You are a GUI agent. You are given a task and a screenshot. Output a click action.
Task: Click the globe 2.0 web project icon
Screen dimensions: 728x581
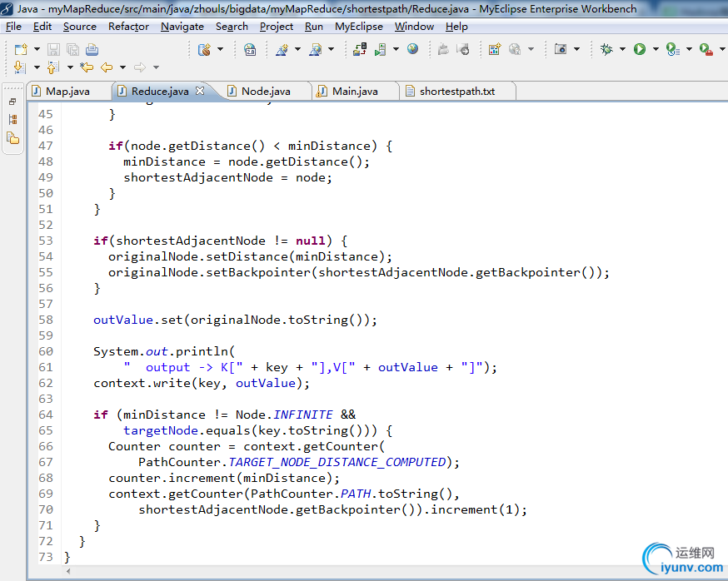[x=250, y=49]
